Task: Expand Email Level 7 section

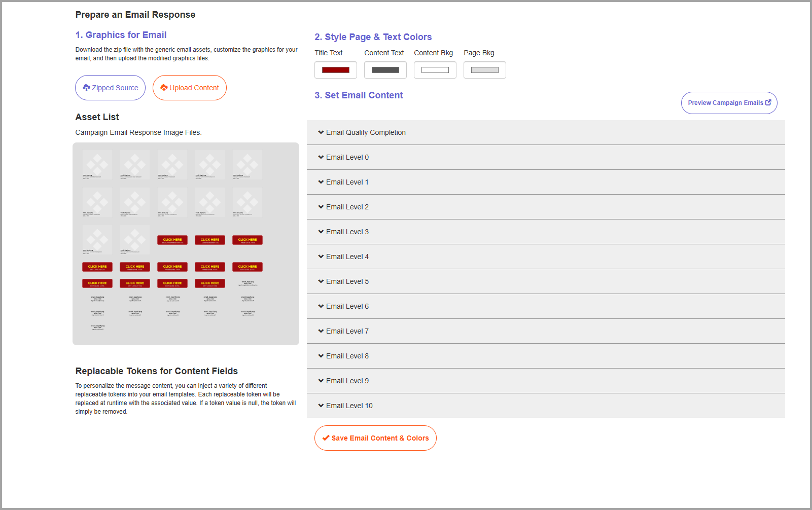Action: pos(546,331)
